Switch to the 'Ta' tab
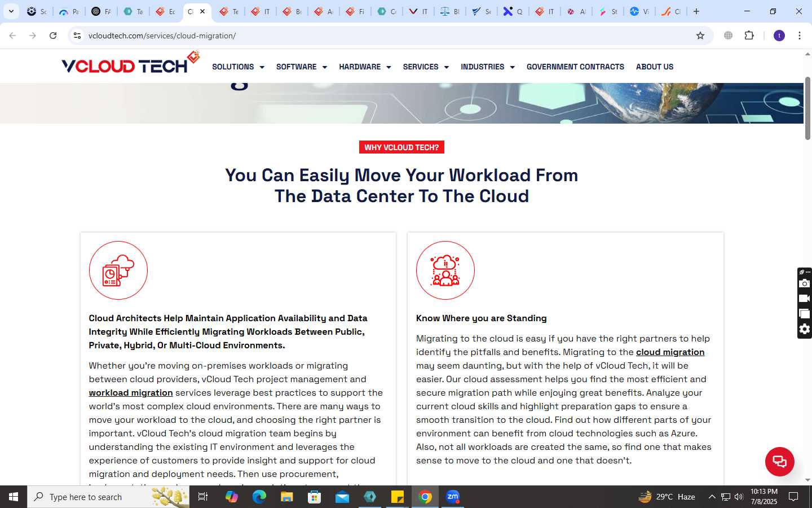This screenshot has width=812, height=508. click(x=133, y=11)
